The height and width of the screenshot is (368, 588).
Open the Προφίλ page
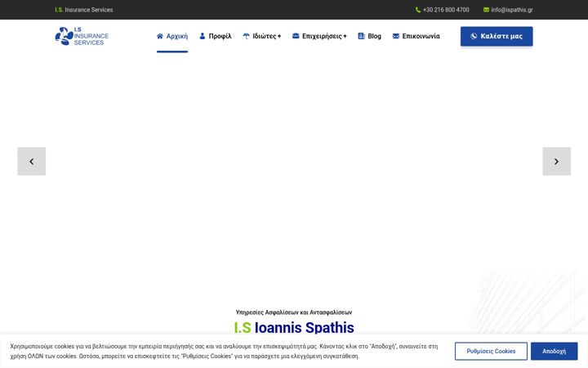click(x=216, y=36)
